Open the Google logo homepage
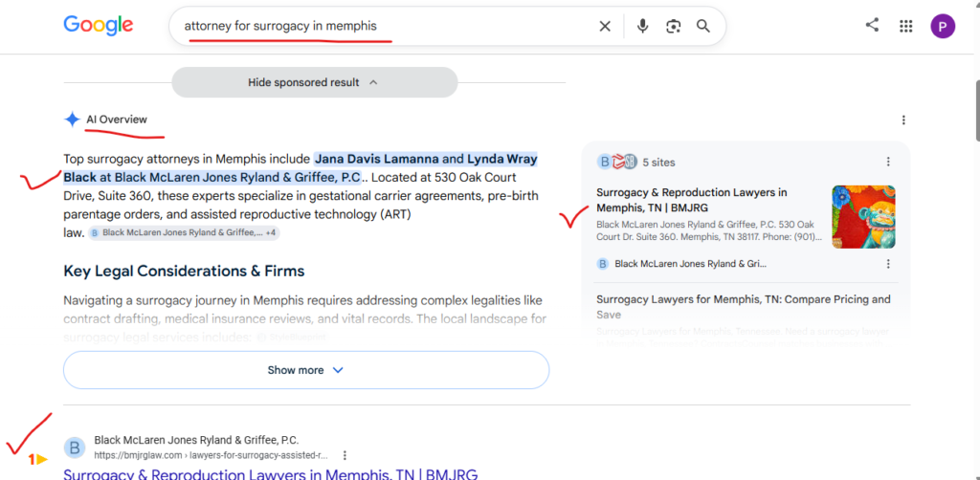The width and height of the screenshot is (980, 480). (99, 25)
